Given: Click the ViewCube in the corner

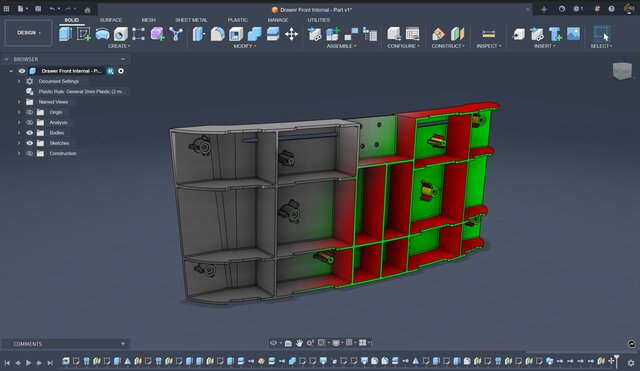Looking at the screenshot, I should click(622, 71).
